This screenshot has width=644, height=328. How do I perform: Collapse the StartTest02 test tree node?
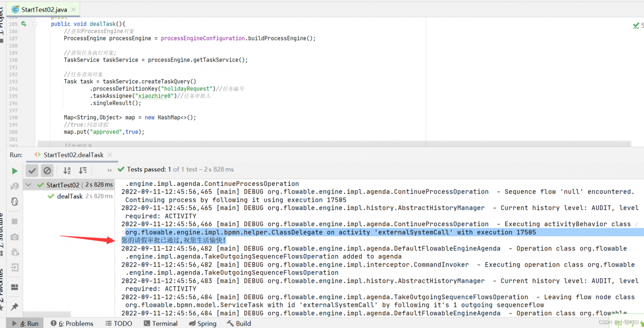pyautogui.click(x=28, y=185)
